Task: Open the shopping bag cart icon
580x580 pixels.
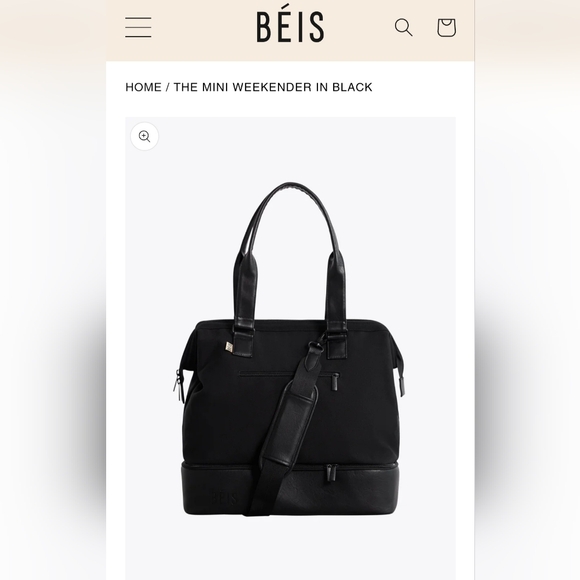Action: [446, 27]
